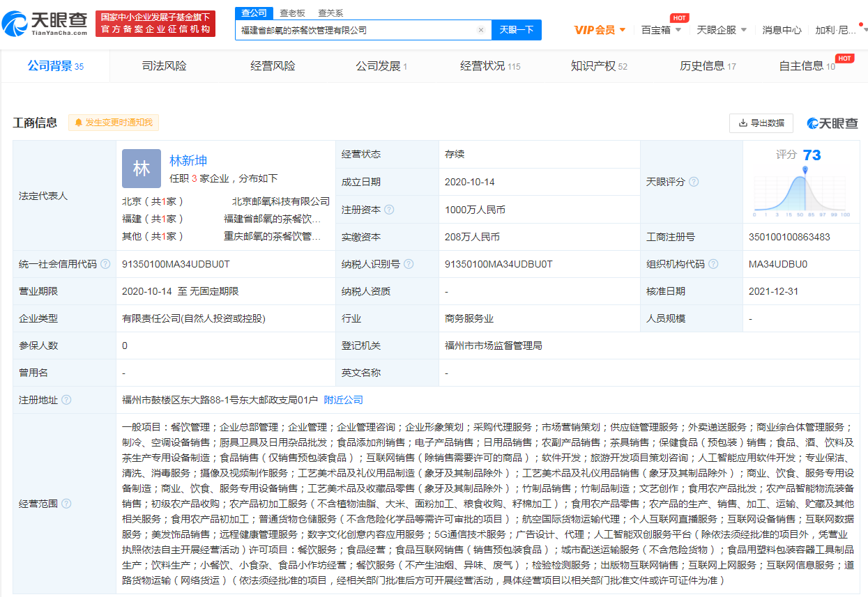This screenshot has width=868, height=597.
Task: Click the 林 avatar of legal representative
Action: click(x=142, y=169)
